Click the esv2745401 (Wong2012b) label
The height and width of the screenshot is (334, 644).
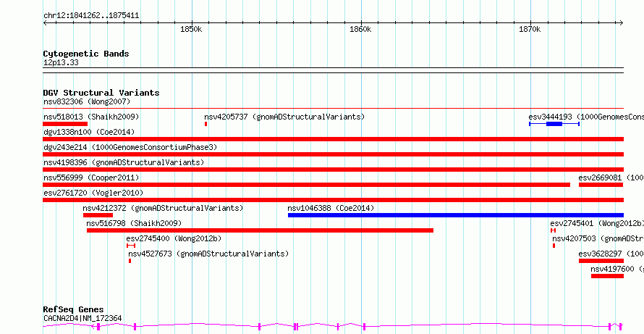(x=597, y=223)
